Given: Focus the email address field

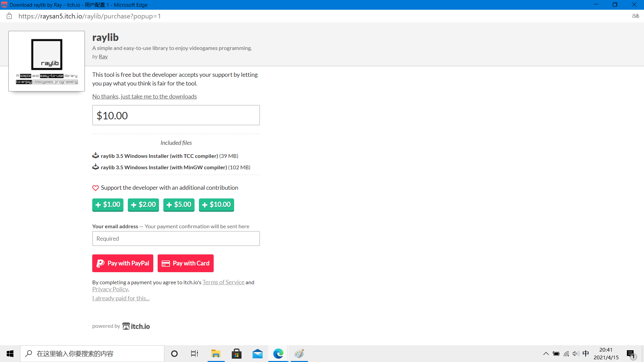Looking at the screenshot, I should click(176, 239).
